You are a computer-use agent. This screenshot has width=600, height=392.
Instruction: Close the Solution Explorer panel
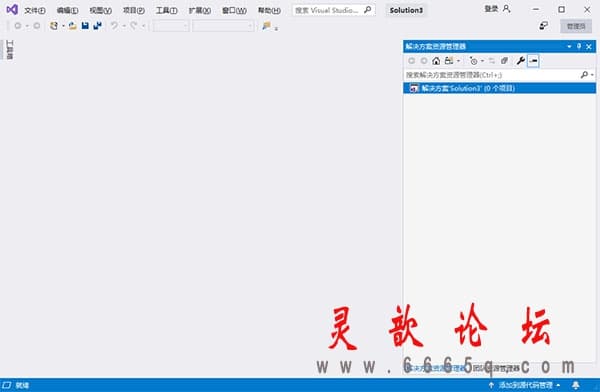pyautogui.click(x=589, y=46)
